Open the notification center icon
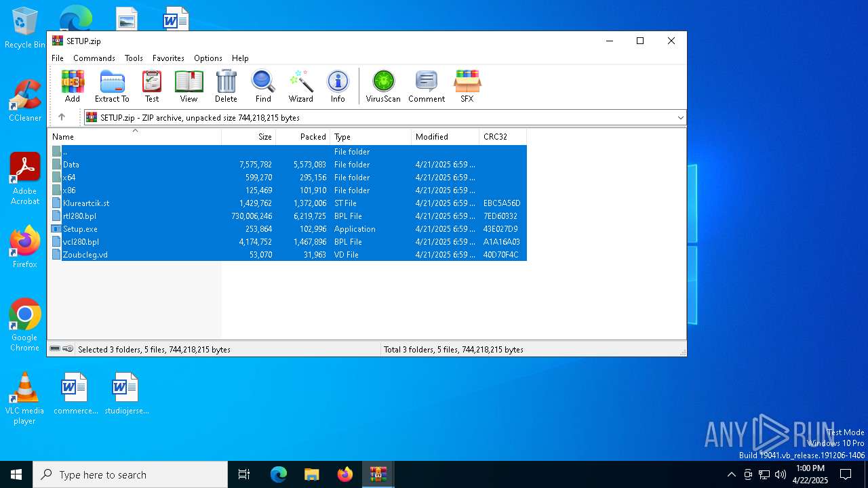This screenshot has height=488, width=868. coord(846,474)
